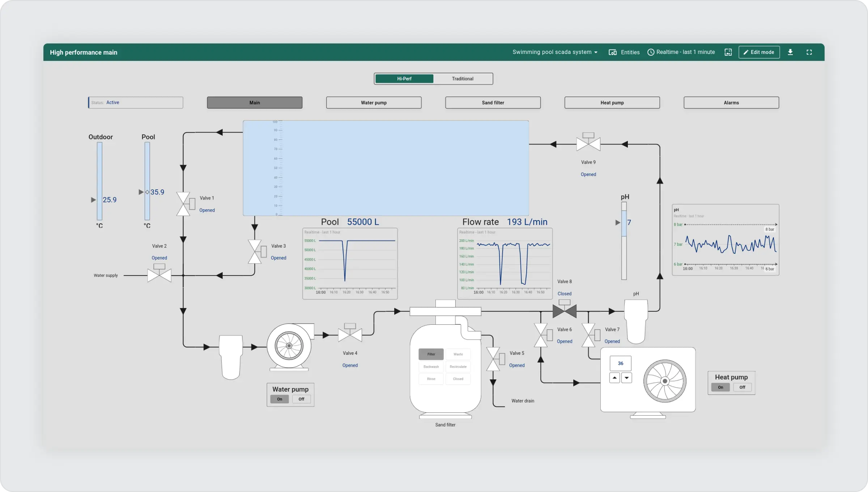Click the Entities button in header
Image resolution: width=868 pixels, height=492 pixels.
[x=624, y=52]
